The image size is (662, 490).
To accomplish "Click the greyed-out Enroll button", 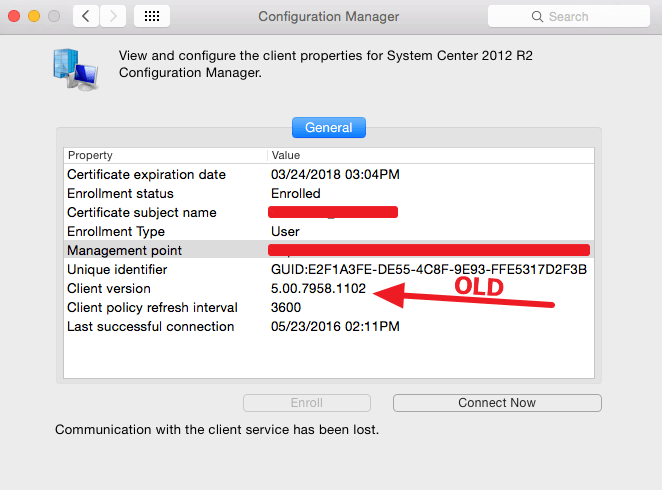I will pyautogui.click(x=307, y=403).
